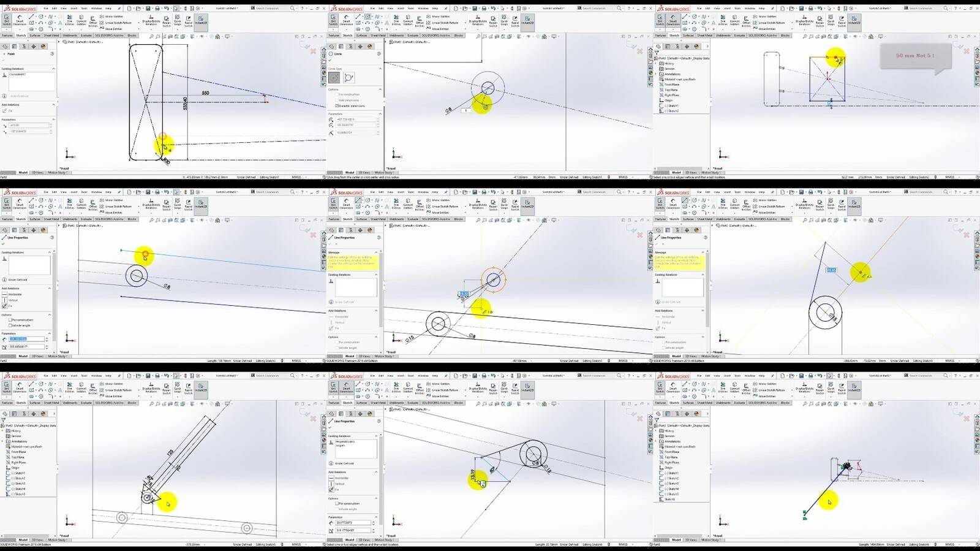Select the center-based Circle type icon
Image resolution: width=980 pixels, height=551 pixels.
pyautogui.click(x=334, y=78)
